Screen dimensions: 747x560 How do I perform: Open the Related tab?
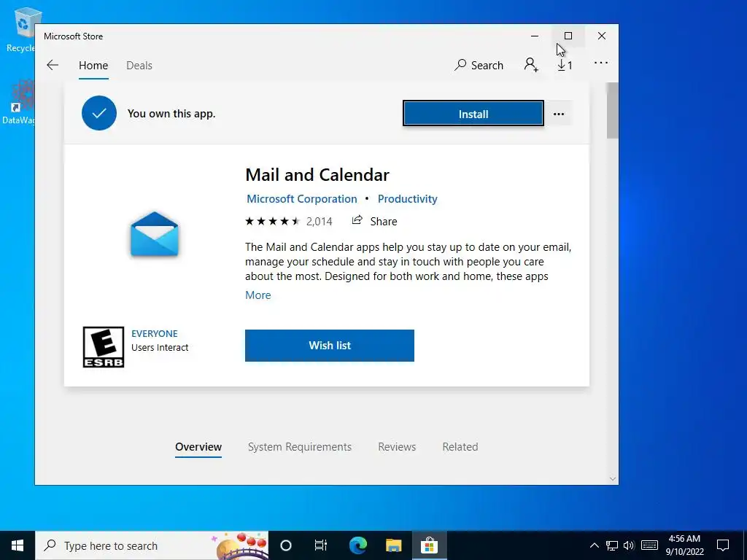point(460,447)
